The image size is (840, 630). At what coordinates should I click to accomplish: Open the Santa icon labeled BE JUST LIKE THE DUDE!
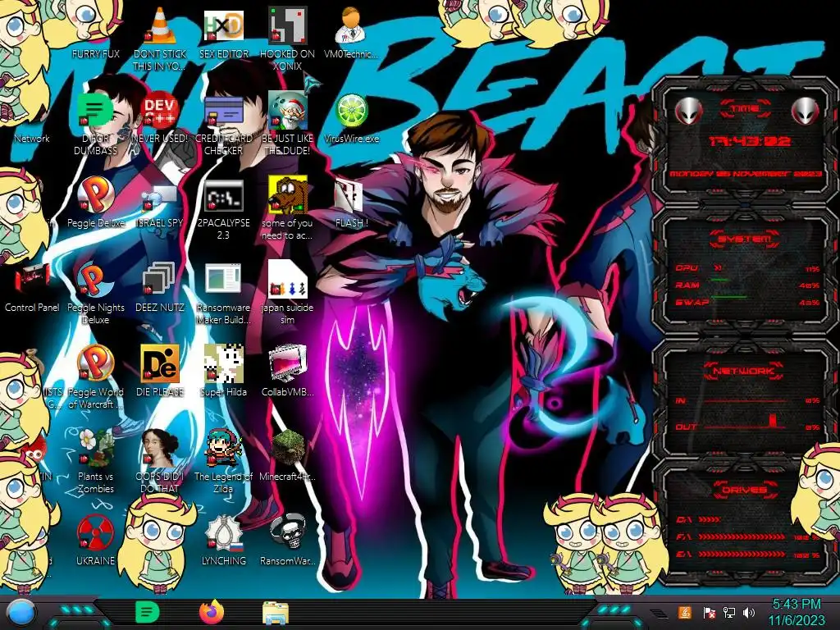[x=287, y=111]
